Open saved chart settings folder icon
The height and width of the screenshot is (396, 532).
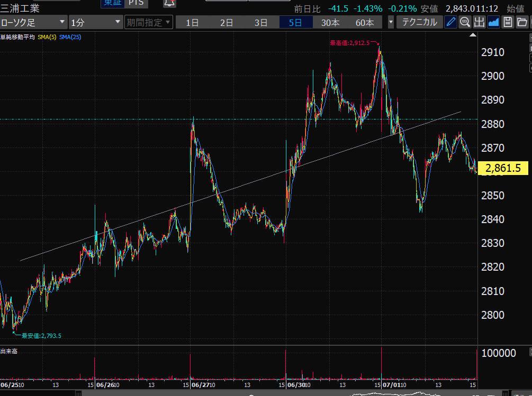(522, 22)
